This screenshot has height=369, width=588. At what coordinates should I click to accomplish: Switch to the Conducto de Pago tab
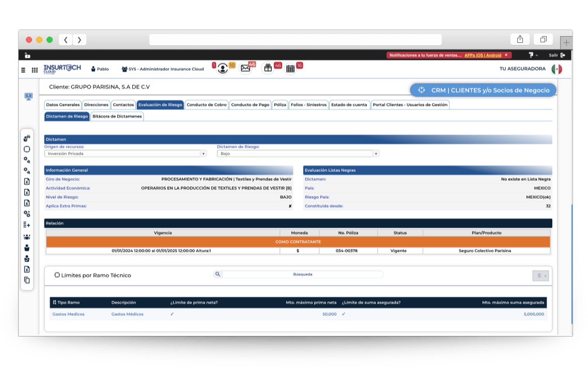click(250, 105)
